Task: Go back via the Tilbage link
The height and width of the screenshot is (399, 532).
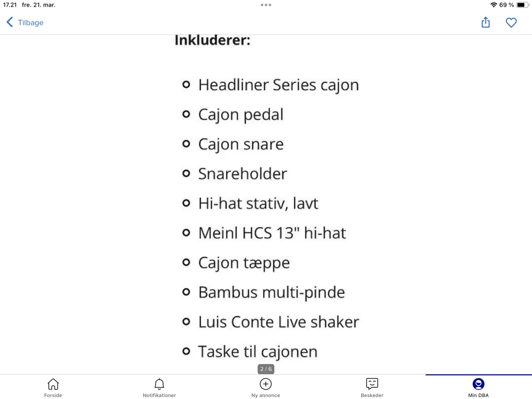Action: pyautogui.click(x=31, y=22)
